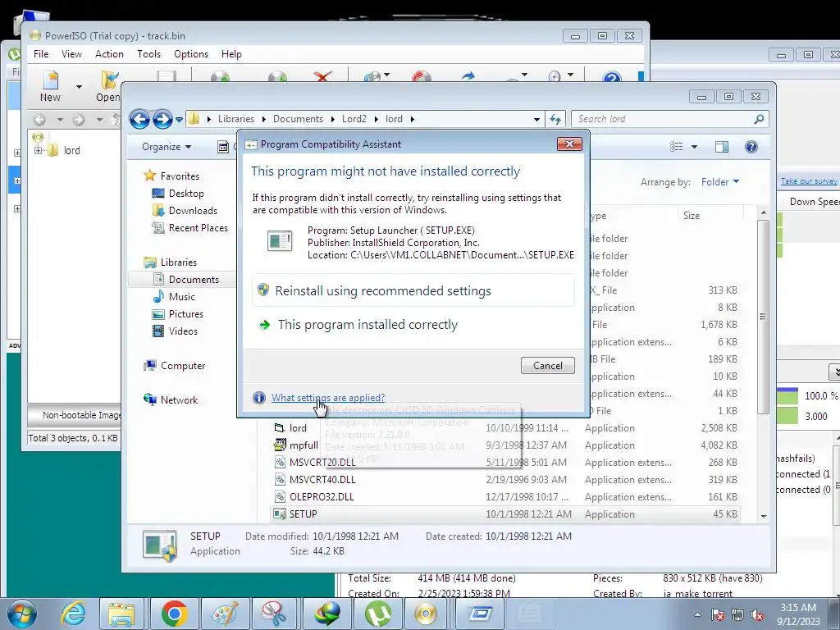Toggle the preview pane icon
Screen dimensions: 840x630
coord(722,147)
